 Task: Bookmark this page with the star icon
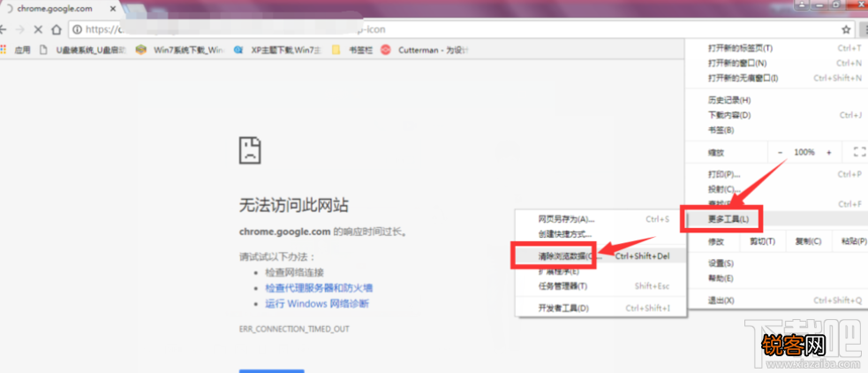[846, 29]
